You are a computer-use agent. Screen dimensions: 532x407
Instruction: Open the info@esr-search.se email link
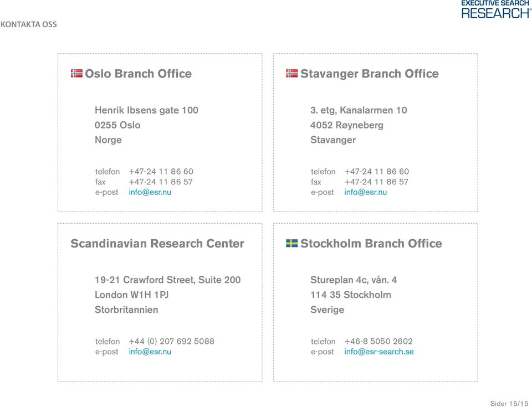tap(379, 352)
